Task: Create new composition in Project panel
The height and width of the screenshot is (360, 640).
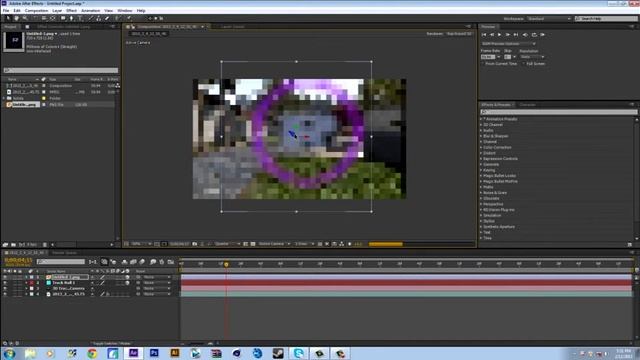Action: [x=22, y=244]
